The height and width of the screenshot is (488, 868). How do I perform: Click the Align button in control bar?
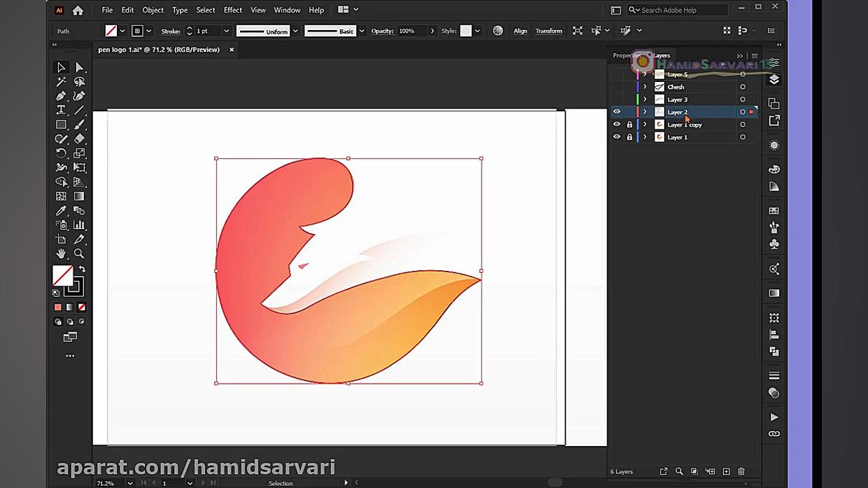click(520, 31)
